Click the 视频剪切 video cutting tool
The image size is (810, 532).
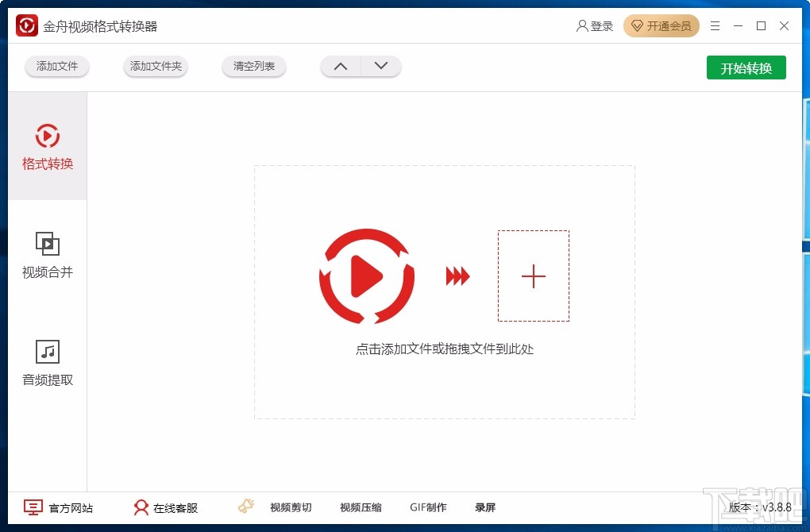[x=291, y=507]
